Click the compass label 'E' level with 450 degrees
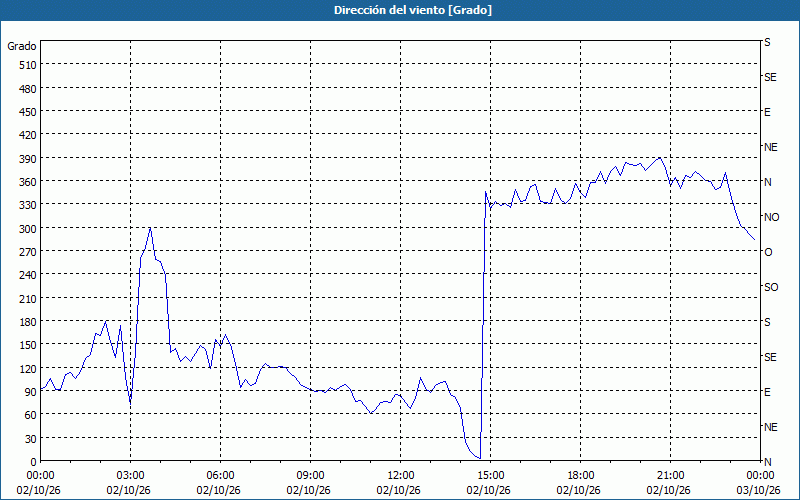The height and width of the screenshot is (500, 800). pyautogui.click(x=767, y=112)
